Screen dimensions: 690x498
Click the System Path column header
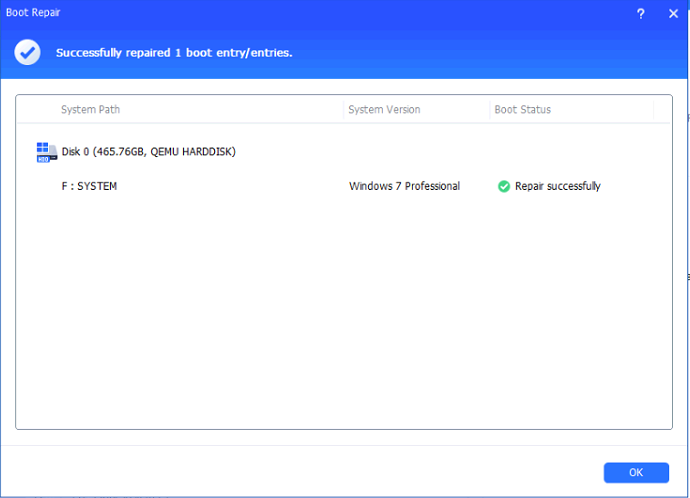click(x=90, y=109)
